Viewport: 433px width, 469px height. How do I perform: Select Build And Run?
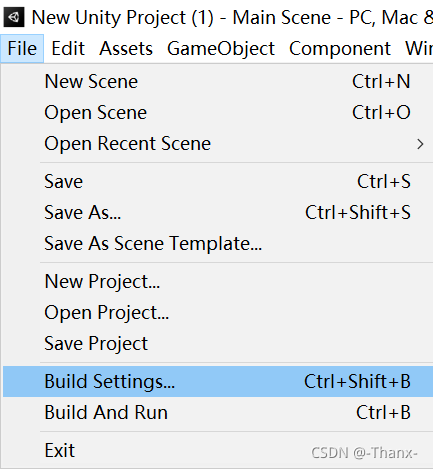pyautogui.click(x=218, y=412)
